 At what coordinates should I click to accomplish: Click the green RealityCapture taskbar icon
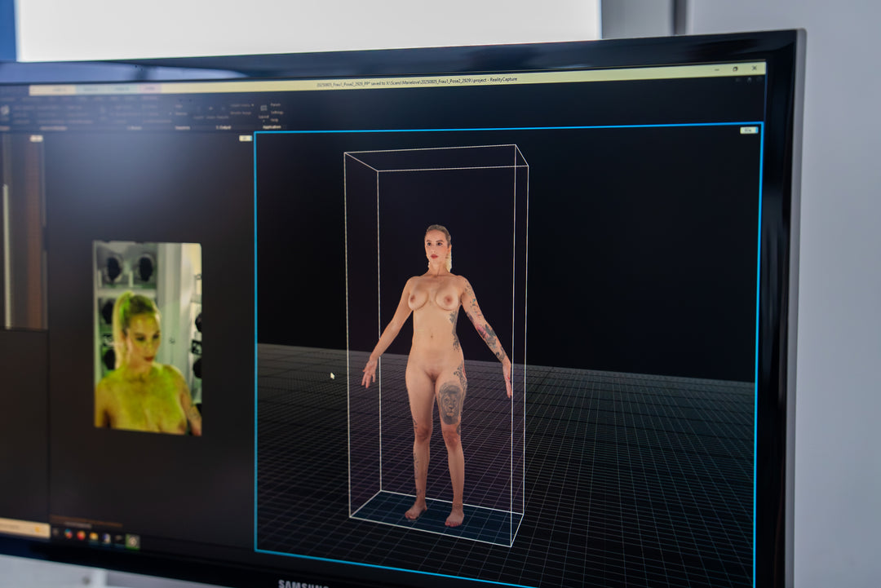132,541
